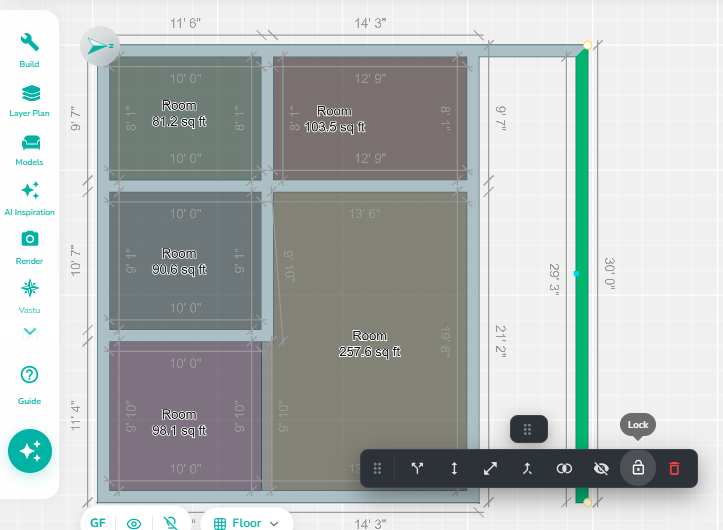Image resolution: width=723 pixels, height=530 pixels.
Task: Click the merge arrow icon in toolbar
Action: tap(527, 469)
